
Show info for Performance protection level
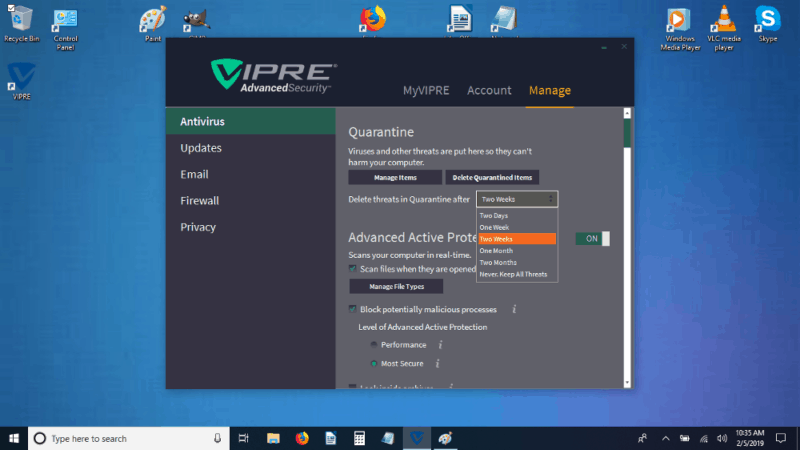tap(440, 345)
